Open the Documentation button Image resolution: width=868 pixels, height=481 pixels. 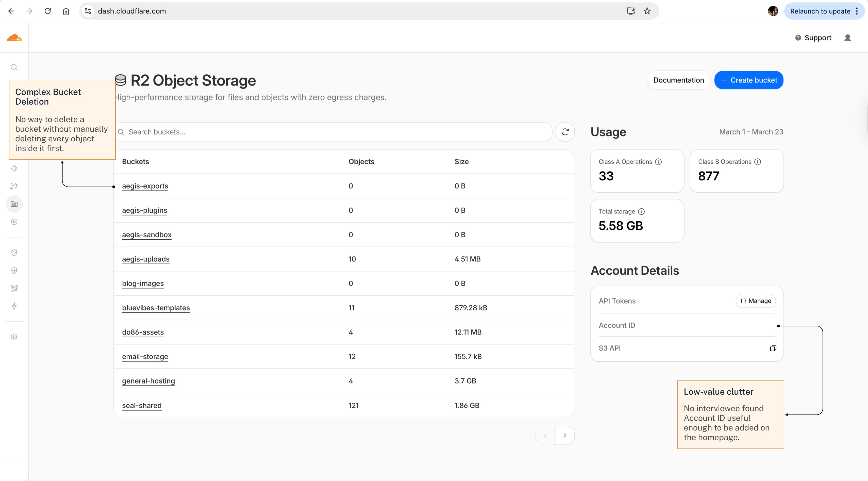tap(678, 80)
